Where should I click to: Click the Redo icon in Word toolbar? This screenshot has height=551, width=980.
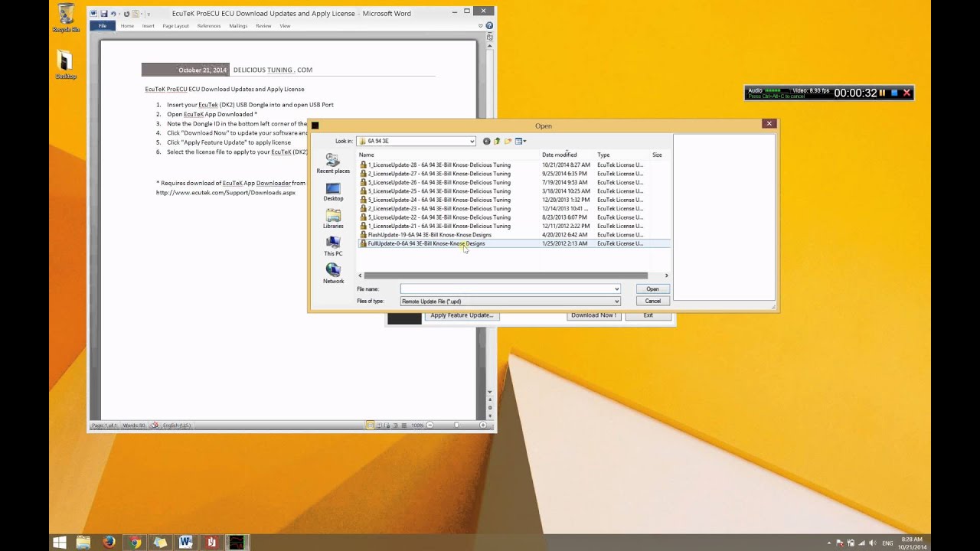click(x=126, y=14)
